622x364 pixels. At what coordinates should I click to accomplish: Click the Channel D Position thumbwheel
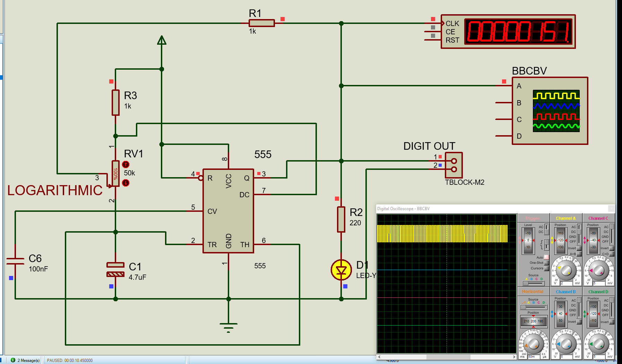coord(593,314)
